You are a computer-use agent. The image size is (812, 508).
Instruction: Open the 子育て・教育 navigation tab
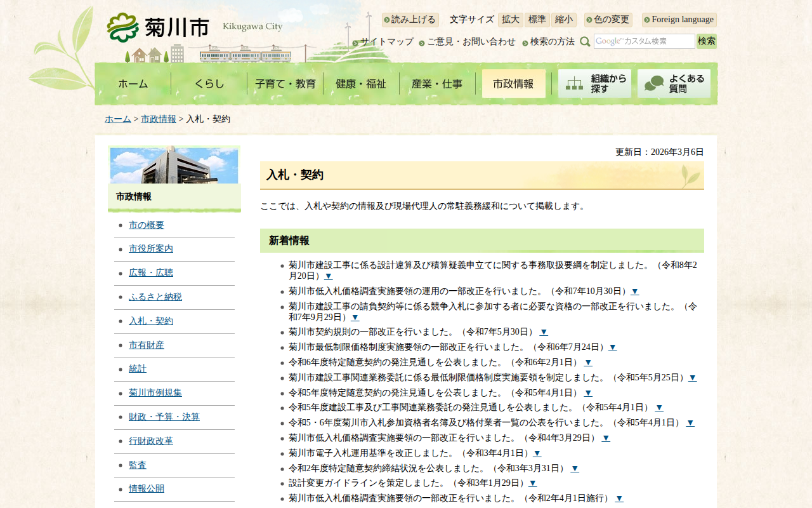pyautogui.click(x=285, y=84)
